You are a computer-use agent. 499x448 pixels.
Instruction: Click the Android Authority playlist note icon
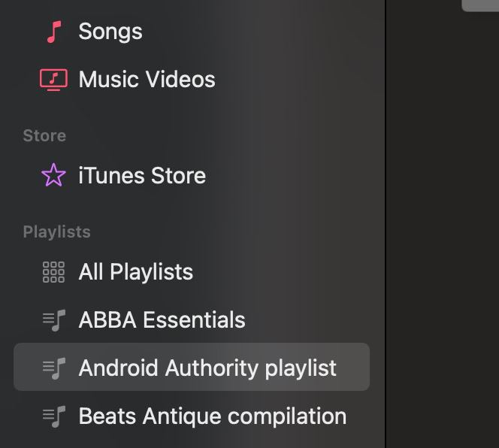(x=53, y=368)
